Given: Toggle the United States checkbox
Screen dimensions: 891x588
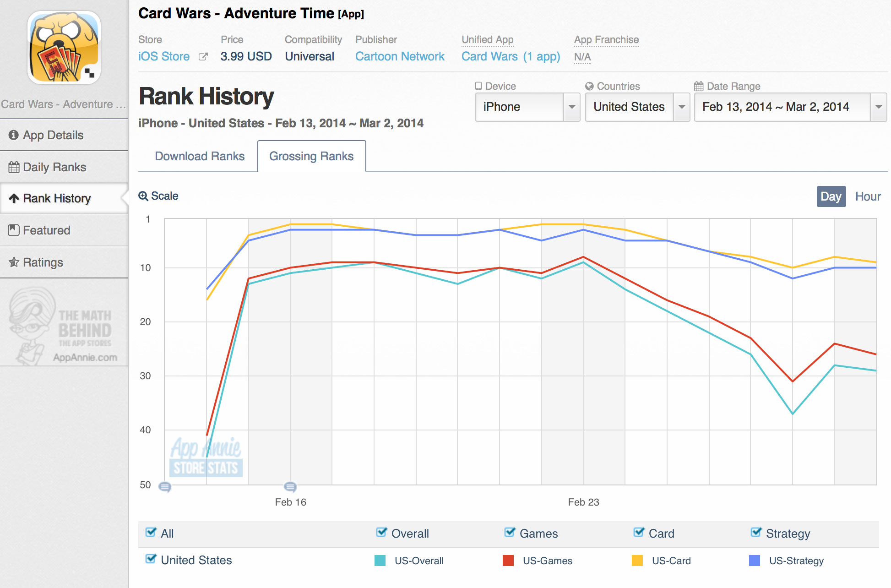Looking at the screenshot, I should pyautogui.click(x=151, y=559).
